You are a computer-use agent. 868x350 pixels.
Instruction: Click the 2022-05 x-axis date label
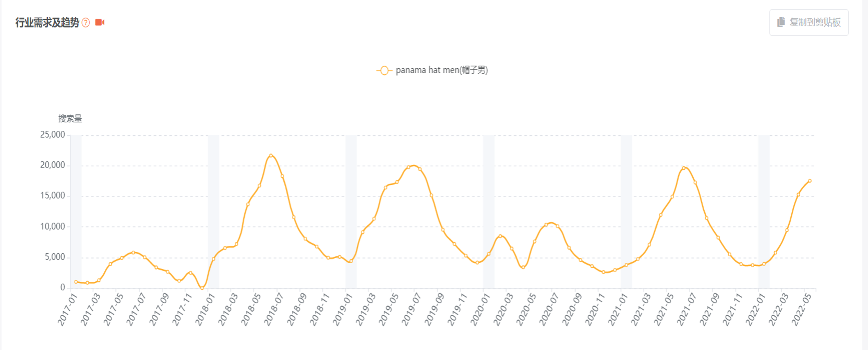801,310
